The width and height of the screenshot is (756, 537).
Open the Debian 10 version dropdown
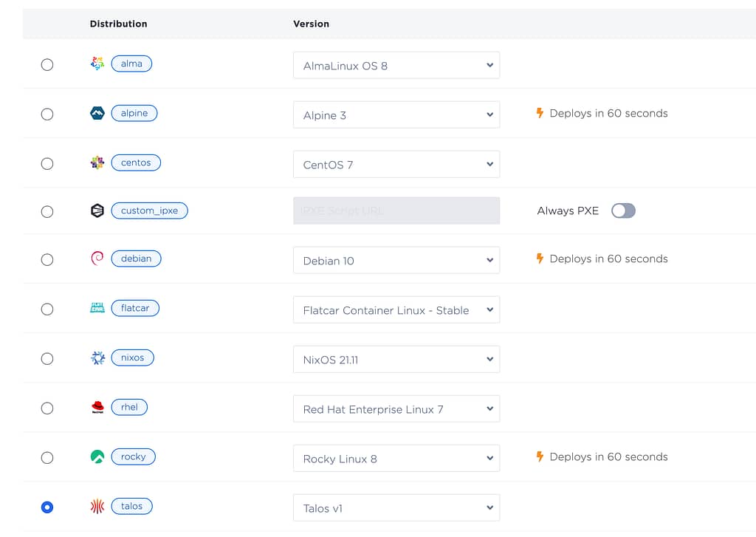(396, 261)
